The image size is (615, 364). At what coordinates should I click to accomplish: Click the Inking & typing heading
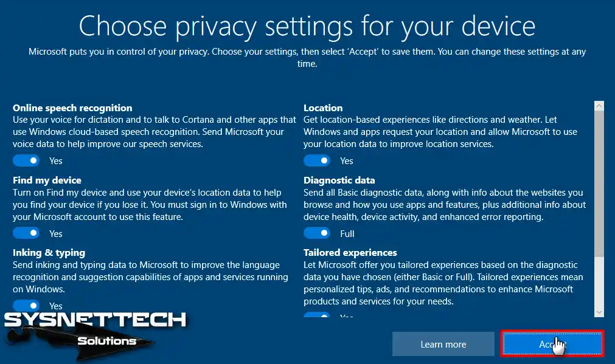pos(49,253)
